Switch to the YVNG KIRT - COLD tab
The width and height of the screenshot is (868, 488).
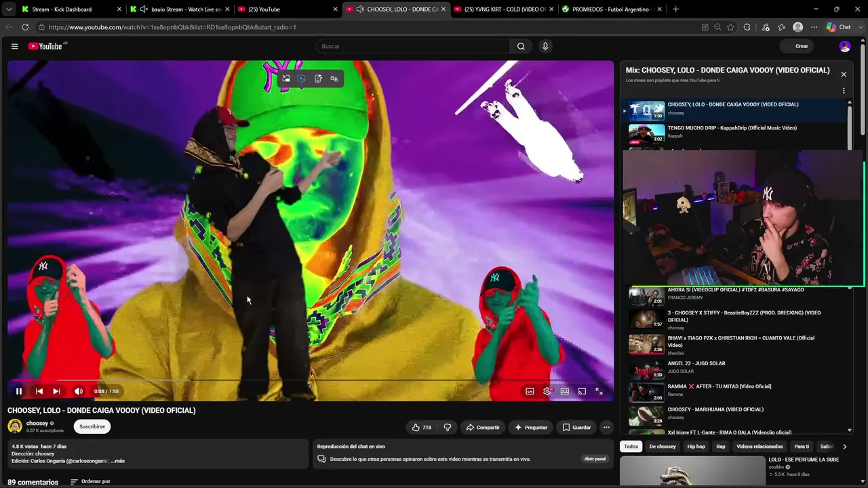[x=504, y=9]
